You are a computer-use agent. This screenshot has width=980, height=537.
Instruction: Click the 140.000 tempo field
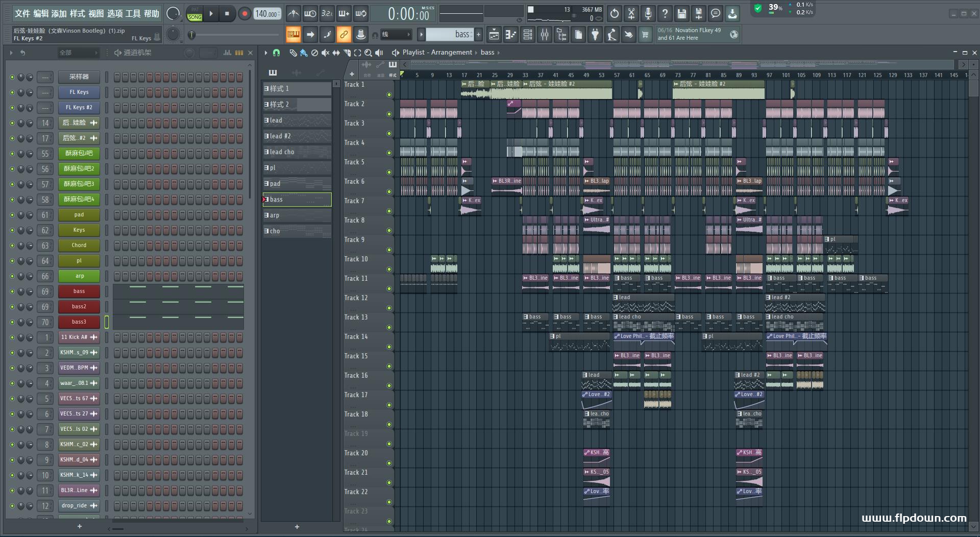tap(266, 14)
